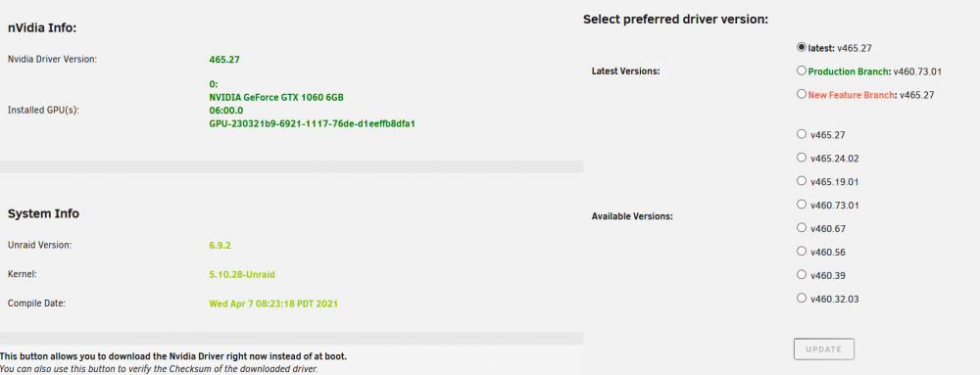Select driver version v460.56

(802, 251)
